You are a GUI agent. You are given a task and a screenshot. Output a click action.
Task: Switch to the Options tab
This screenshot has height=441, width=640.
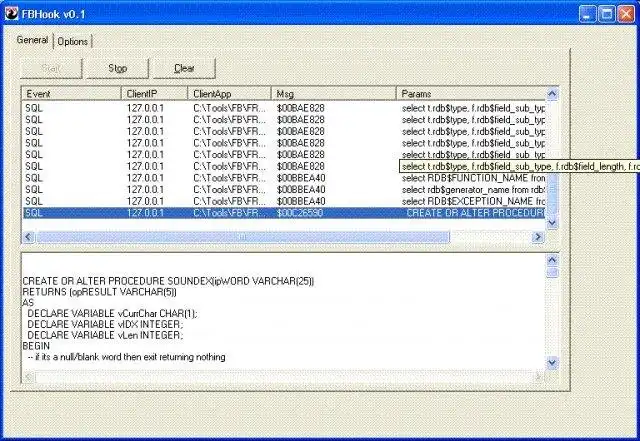pos(73,41)
